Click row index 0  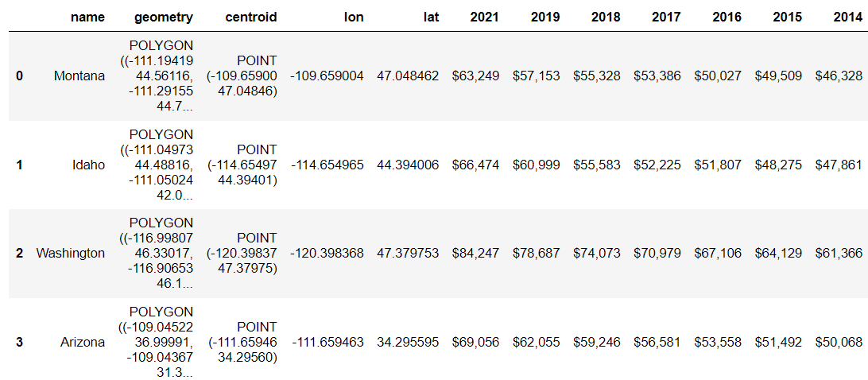19,76
